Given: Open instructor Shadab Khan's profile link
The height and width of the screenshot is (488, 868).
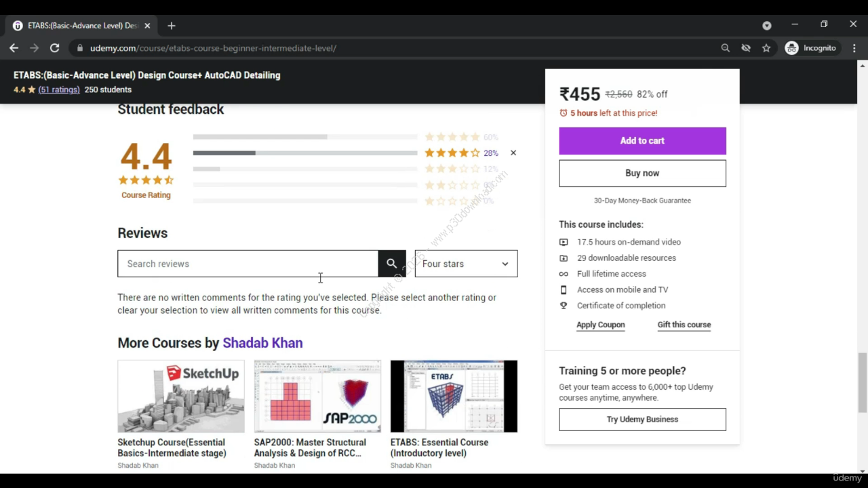Looking at the screenshot, I should pyautogui.click(x=262, y=343).
